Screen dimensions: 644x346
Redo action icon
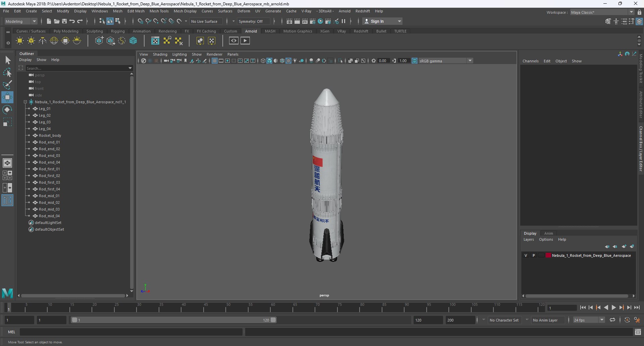(80, 21)
